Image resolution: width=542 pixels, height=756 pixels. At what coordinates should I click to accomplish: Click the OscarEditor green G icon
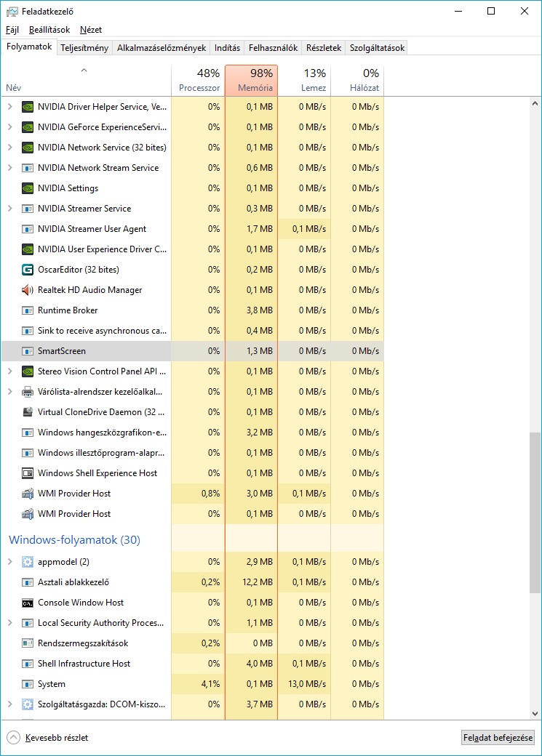click(28, 270)
